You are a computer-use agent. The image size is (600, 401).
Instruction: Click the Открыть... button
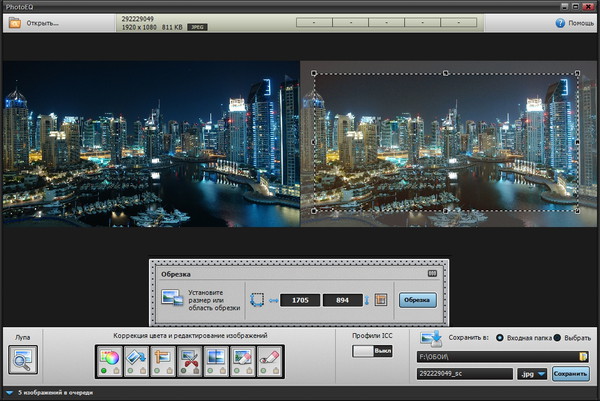tap(42, 23)
